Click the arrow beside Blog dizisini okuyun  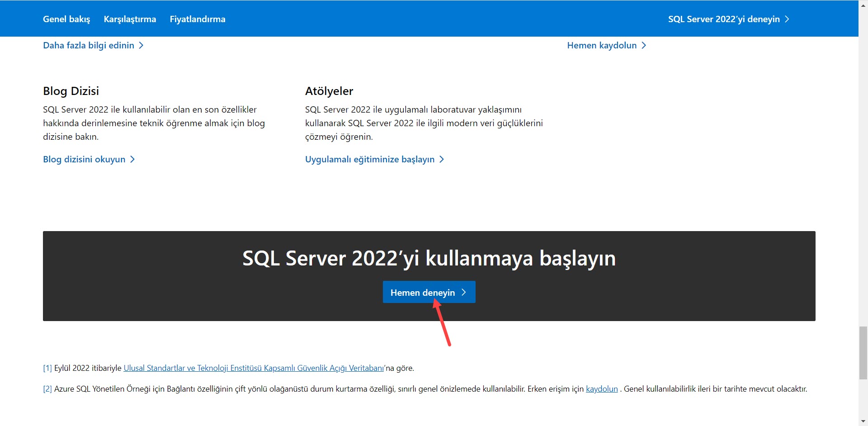132,159
